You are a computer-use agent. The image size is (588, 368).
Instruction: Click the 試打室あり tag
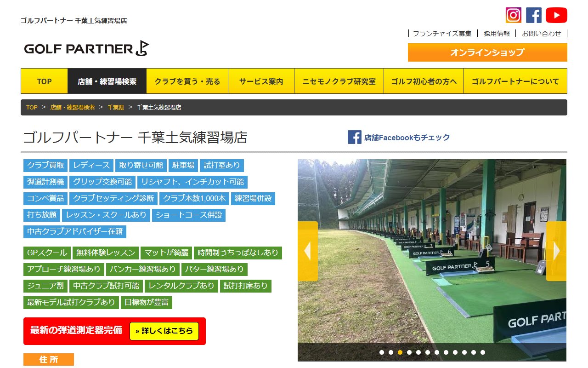coord(222,166)
